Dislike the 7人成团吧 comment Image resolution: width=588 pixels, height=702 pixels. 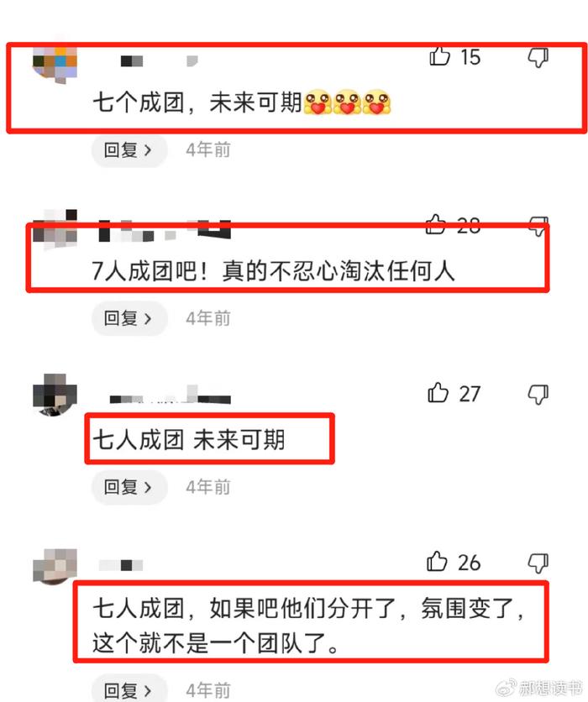tap(538, 226)
